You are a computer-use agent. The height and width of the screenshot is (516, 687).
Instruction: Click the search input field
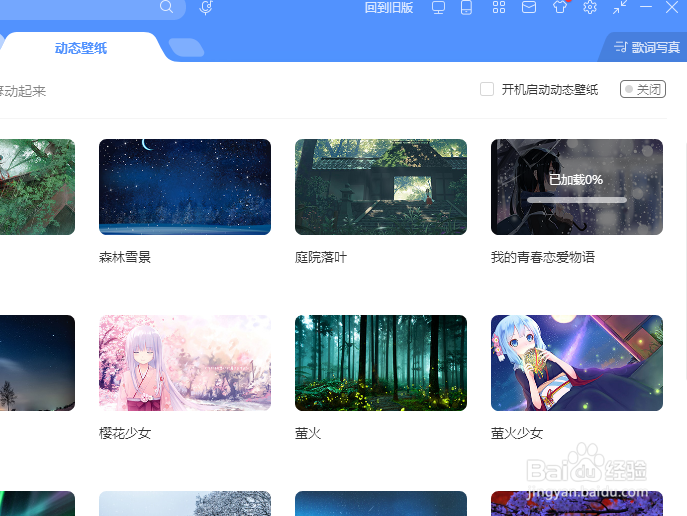(92, 8)
